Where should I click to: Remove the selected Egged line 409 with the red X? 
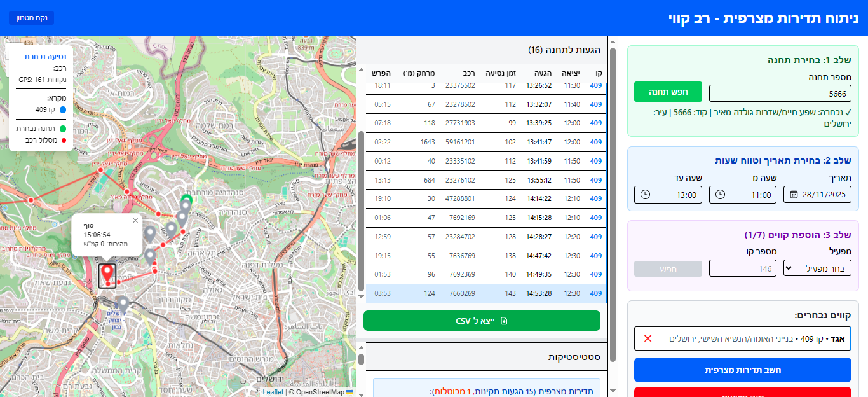click(x=648, y=338)
